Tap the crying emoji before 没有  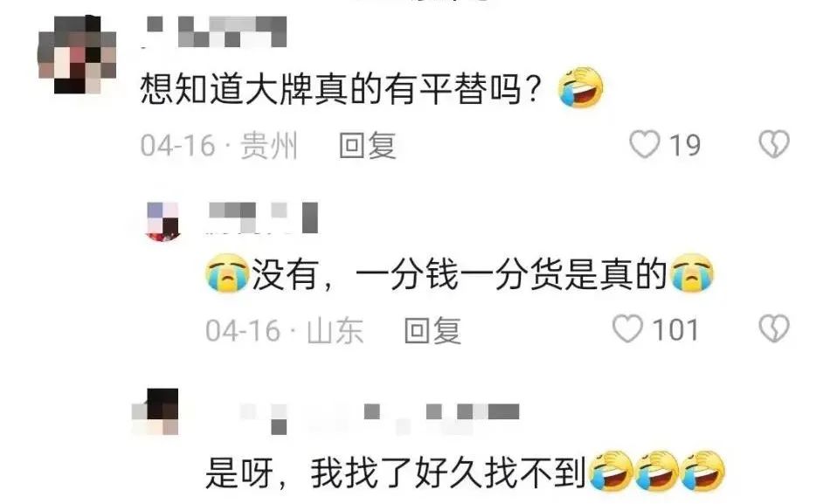pyautogui.click(x=227, y=273)
